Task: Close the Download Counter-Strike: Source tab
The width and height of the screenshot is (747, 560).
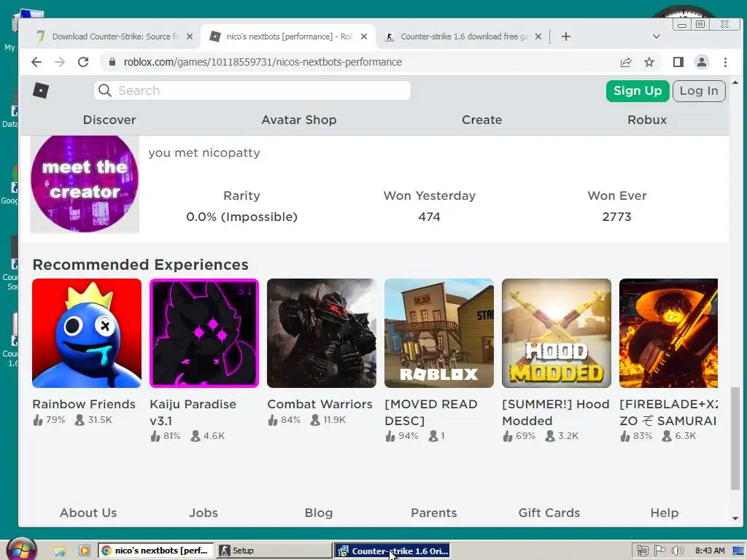Action: [189, 36]
